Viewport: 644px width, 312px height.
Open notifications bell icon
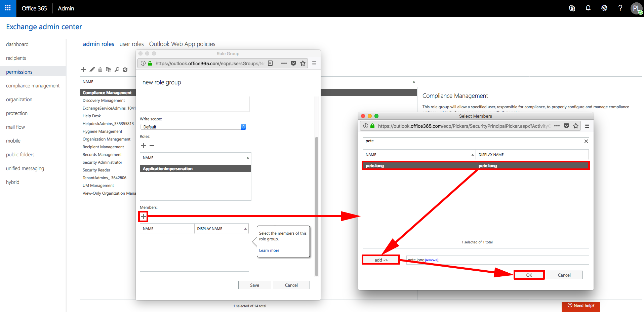tap(588, 8)
